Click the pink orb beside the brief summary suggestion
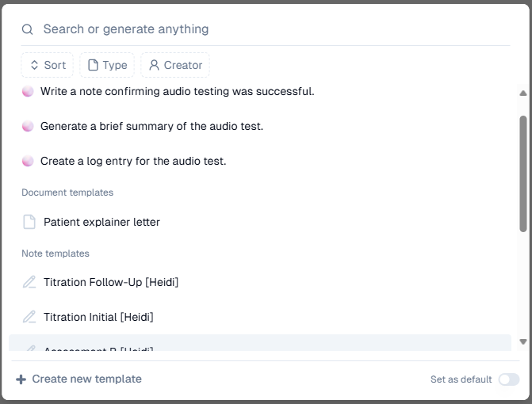532x404 pixels. click(28, 126)
